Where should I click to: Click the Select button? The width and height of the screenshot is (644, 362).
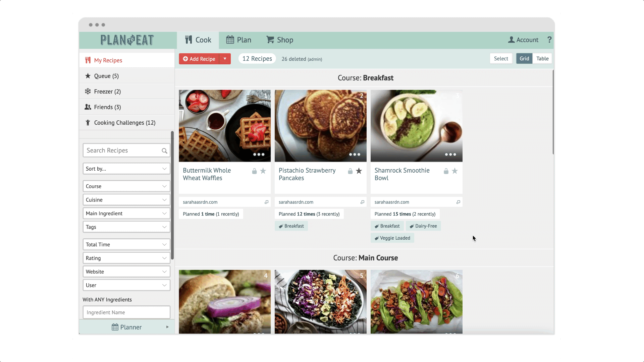pyautogui.click(x=501, y=59)
